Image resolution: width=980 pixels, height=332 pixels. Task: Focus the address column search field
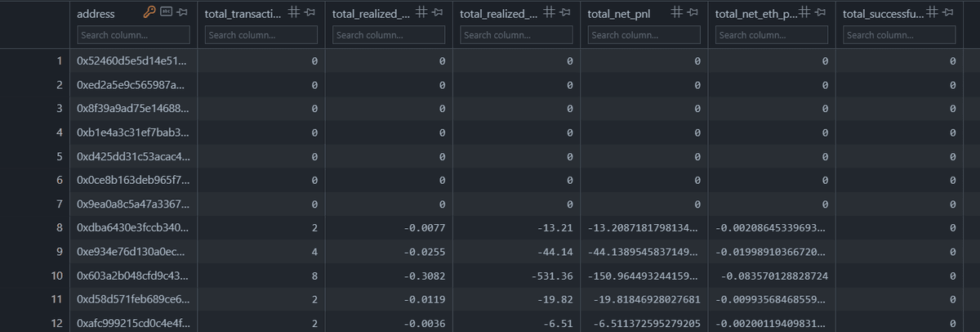133,35
